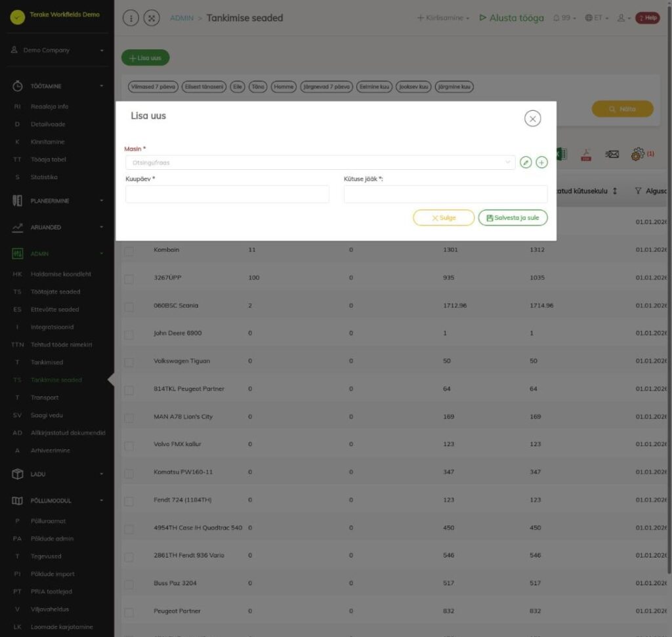Click the fullscreen expand icon in header
This screenshot has height=637, width=672.
tap(152, 18)
